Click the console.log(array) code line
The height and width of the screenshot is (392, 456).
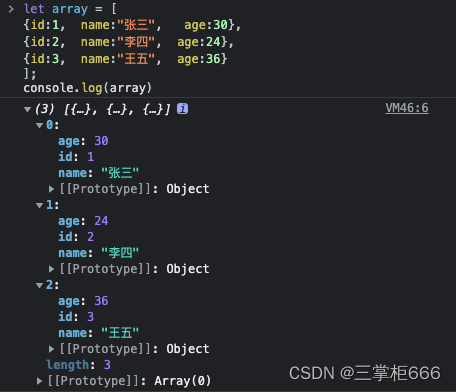tap(88, 88)
